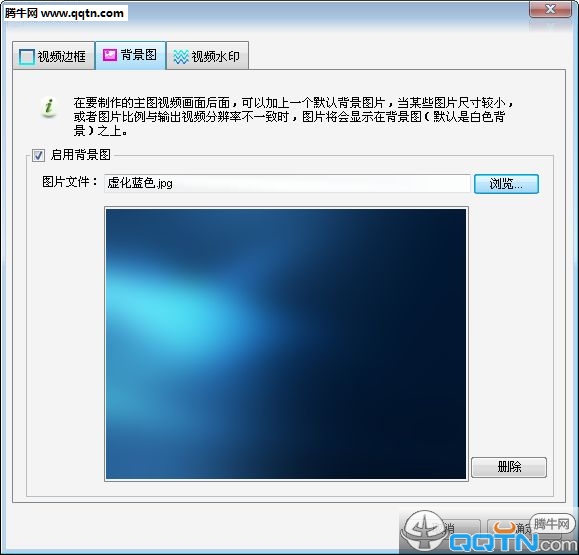Screen dimensions: 579x555
Task: Remove the background image with 删除
Action: (509, 467)
